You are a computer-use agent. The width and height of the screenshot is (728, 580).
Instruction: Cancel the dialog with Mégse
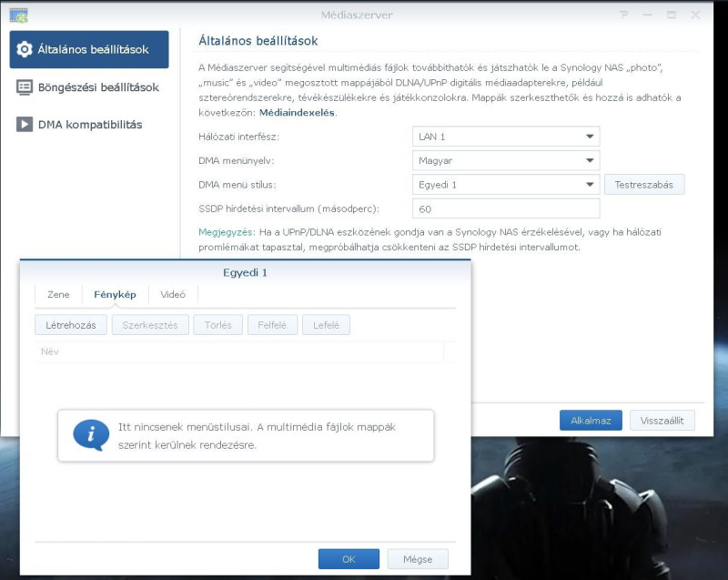coord(418,559)
